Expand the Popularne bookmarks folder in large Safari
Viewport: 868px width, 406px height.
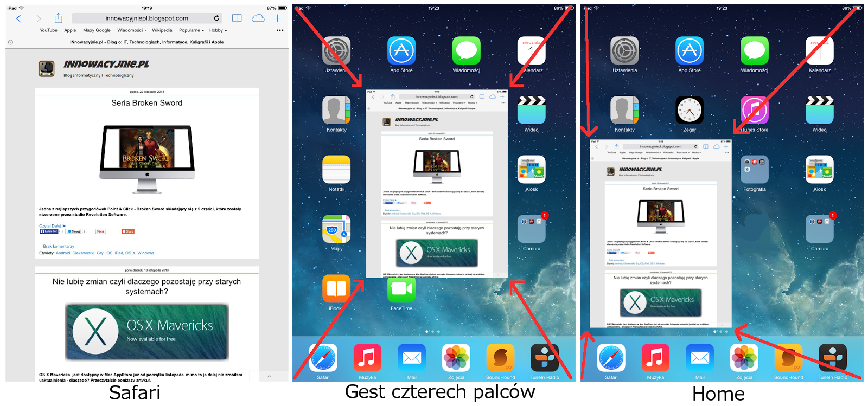point(192,30)
